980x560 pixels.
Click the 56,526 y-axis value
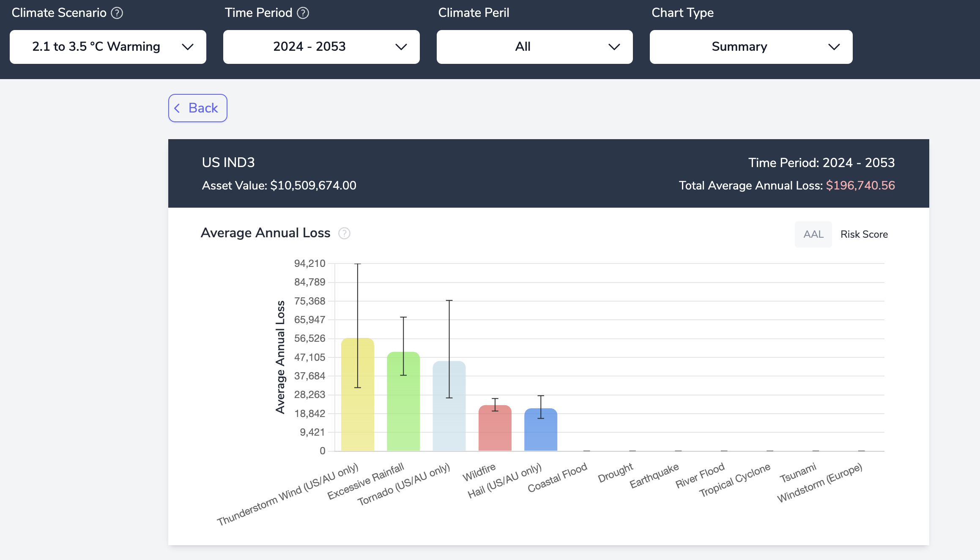(x=310, y=338)
